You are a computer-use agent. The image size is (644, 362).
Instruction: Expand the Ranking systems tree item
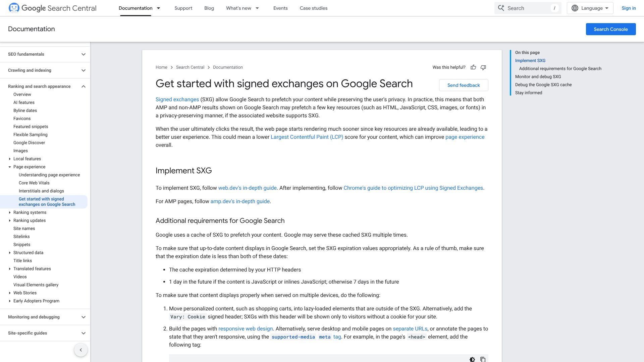pos(10,213)
